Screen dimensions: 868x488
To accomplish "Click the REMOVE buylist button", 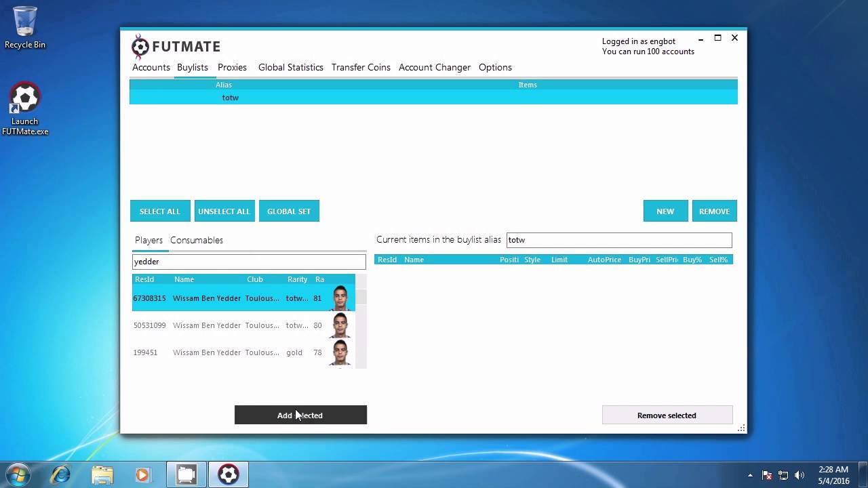I will [x=714, y=211].
